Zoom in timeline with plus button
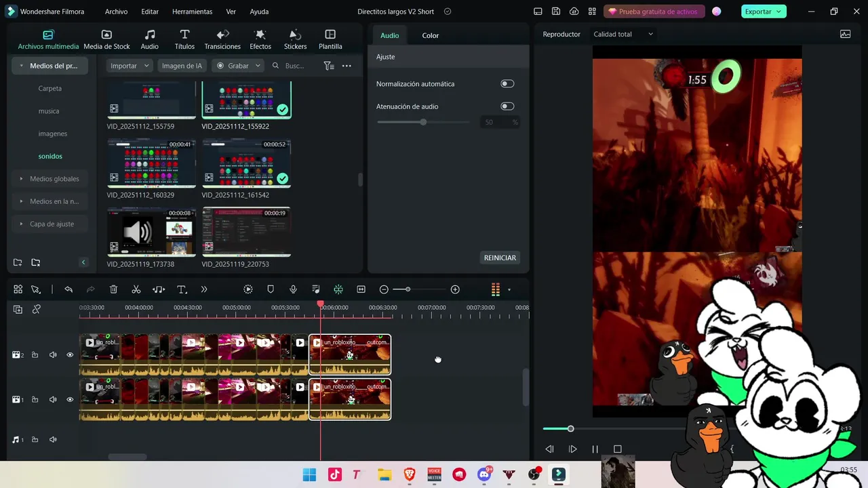 click(x=455, y=289)
